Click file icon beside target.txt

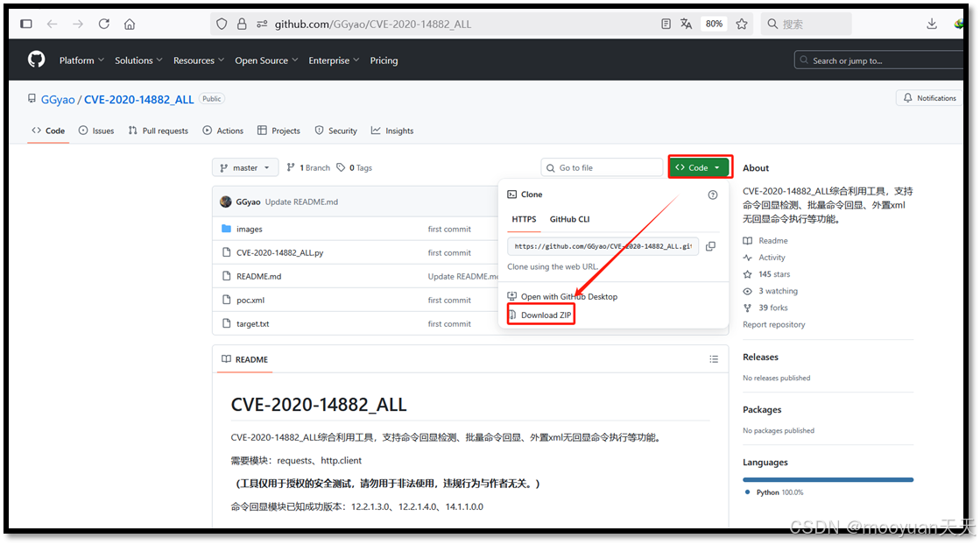pos(226,323)
